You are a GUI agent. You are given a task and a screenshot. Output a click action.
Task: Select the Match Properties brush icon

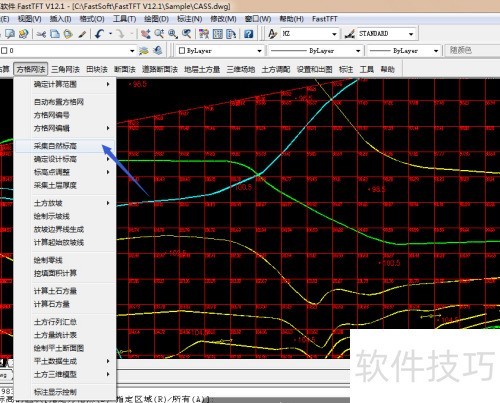[x=82, y=34]
